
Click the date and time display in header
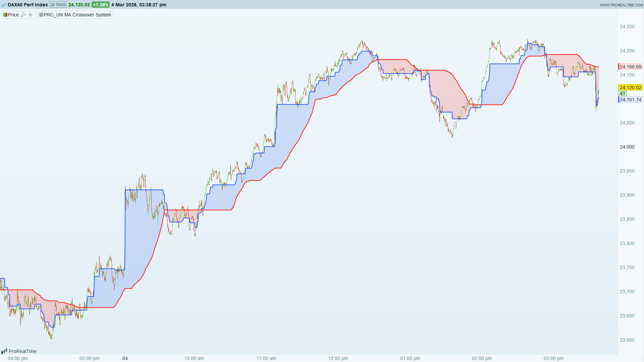139,5
